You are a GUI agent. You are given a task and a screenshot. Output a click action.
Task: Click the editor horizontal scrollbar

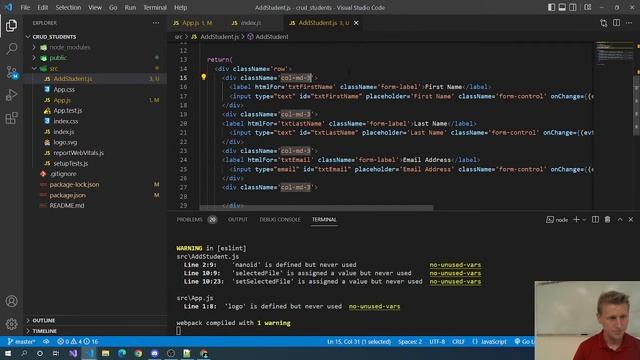click(316, 208)
